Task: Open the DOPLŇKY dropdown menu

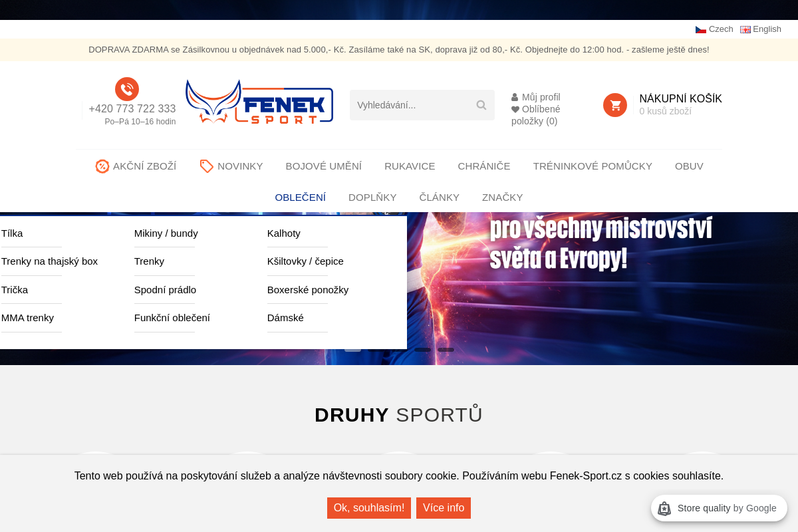Action: click(x=372, y=198)
